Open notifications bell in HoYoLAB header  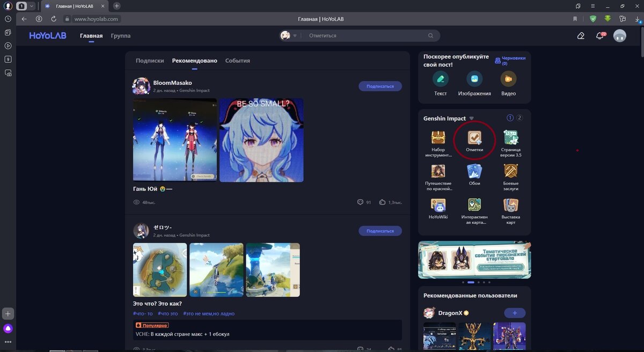[600, 36]
